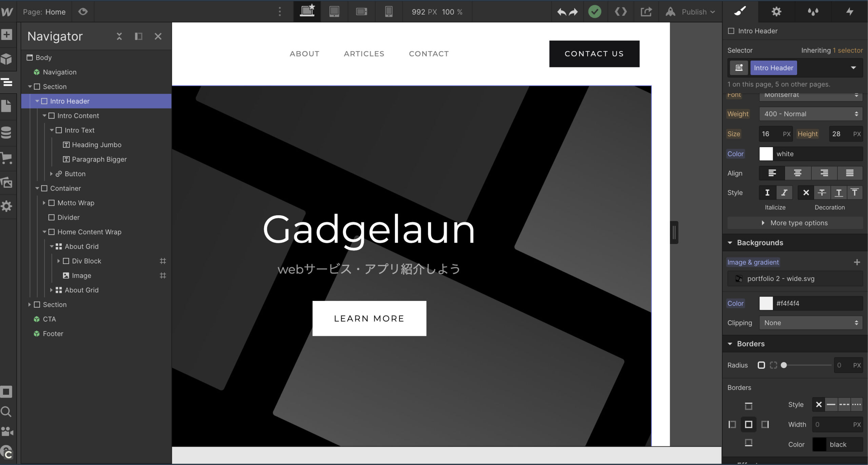Click the Paragraph Bigger layer item
This screenshot has height=465, width=868.
pos(99,158)
